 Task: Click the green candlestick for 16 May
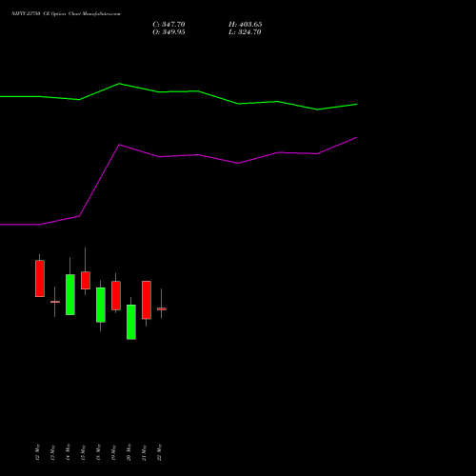[x=101, y=305]
